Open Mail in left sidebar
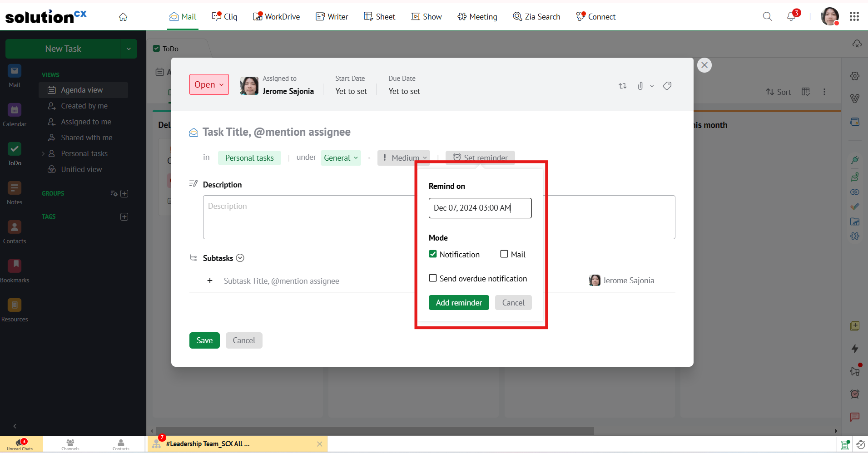868x453 pixels. point(15,76)
